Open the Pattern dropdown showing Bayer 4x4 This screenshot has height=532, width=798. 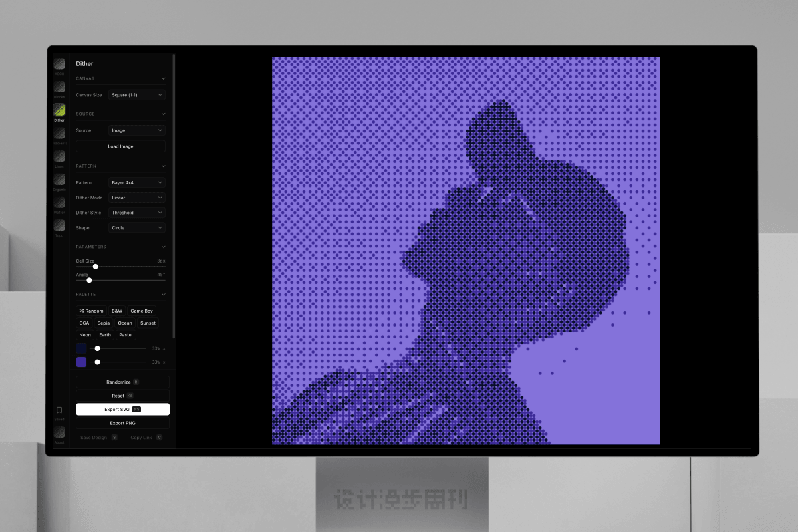pos(136,182)
